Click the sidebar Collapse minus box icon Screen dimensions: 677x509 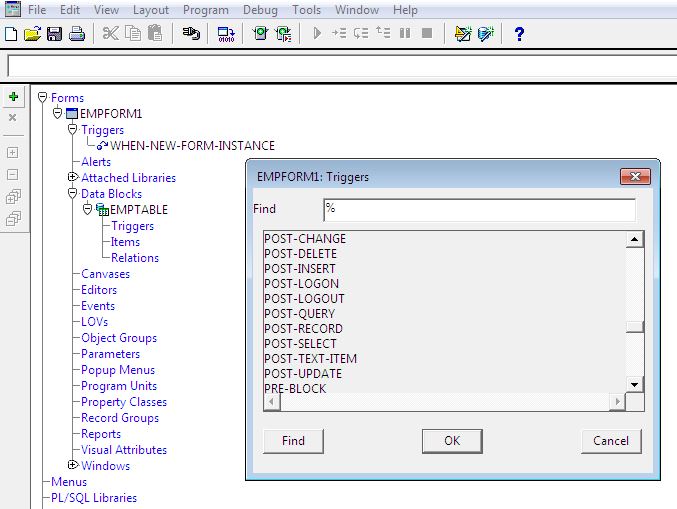tap(13, 174)
